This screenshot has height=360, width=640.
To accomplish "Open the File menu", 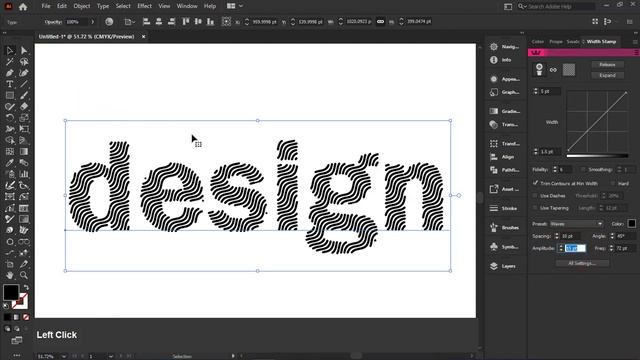I will (x=46, y=6).
